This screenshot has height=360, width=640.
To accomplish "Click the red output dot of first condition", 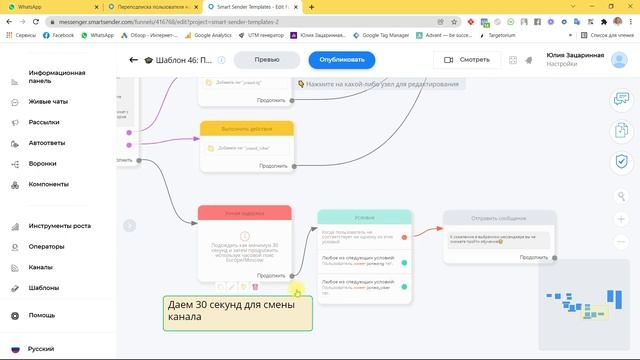I will [x=404, y=237].
